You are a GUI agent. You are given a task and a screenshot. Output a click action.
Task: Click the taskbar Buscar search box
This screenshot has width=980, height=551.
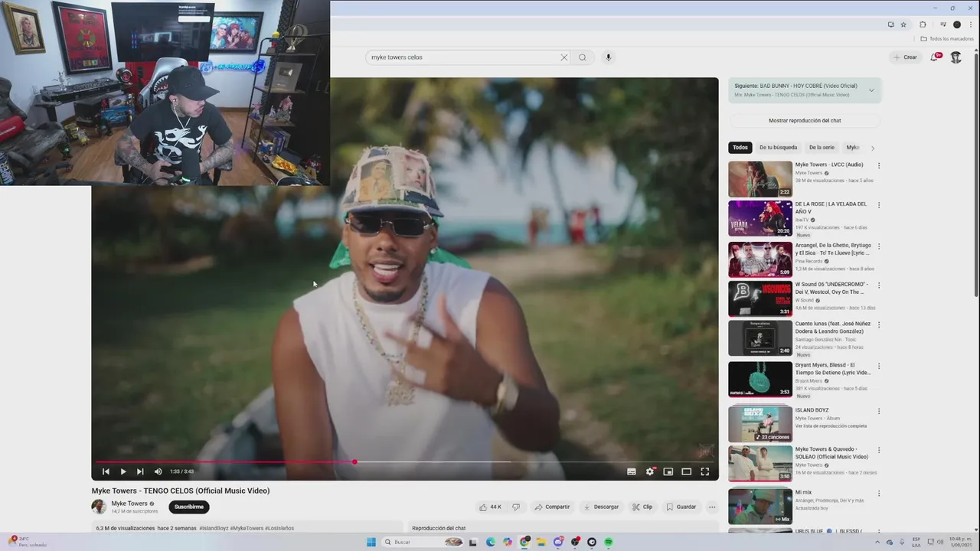tap(422, 542)
